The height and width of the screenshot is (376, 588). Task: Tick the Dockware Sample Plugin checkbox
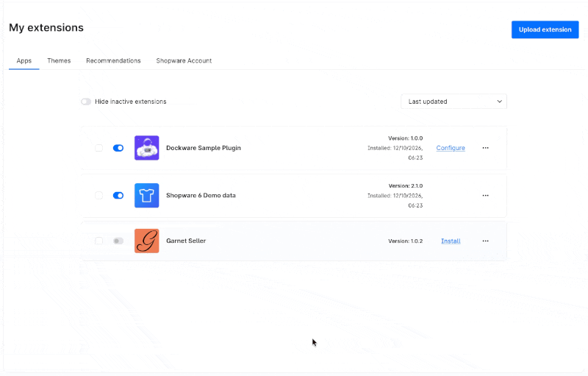coord(98,148)
